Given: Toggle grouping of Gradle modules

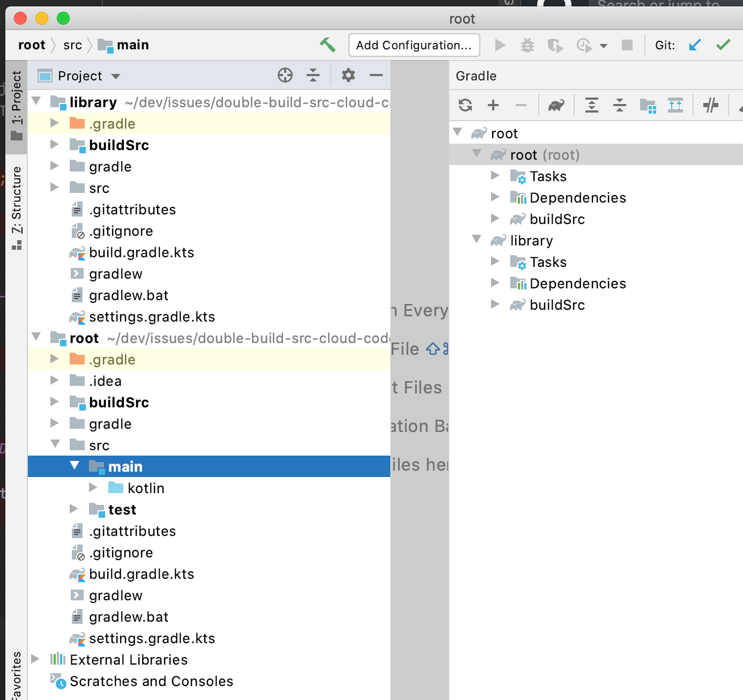Looking at the screenshot, I should (648, 105).
